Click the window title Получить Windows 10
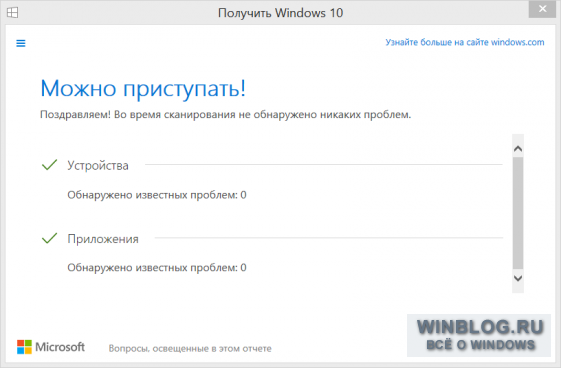The width and height of the screenshot is (561, 368). (x=280, y=13)
